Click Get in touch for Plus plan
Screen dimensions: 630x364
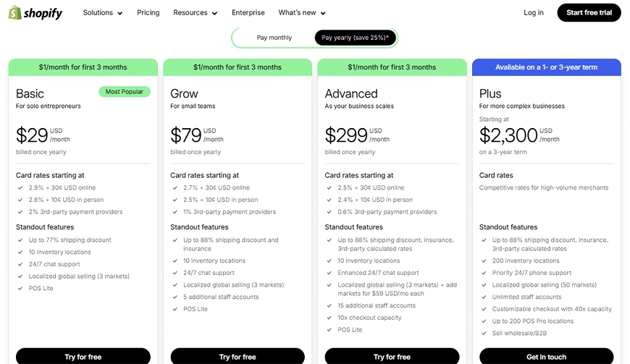pyautogui.click(x=547, y=356)
